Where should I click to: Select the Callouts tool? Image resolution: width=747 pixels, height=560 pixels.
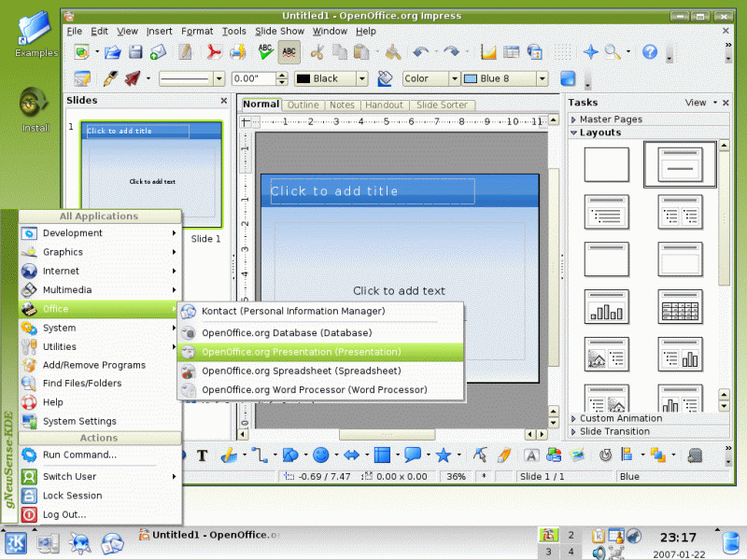point(413,455)
